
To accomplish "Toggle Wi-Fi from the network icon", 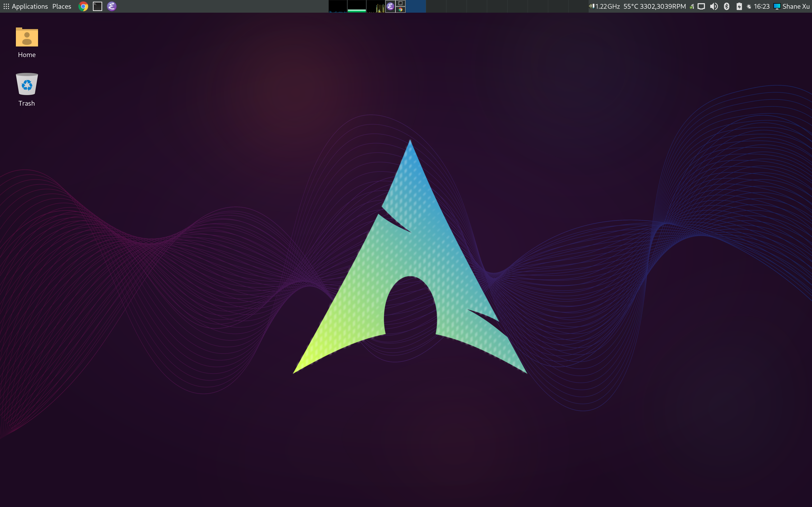I will (692, 6).
